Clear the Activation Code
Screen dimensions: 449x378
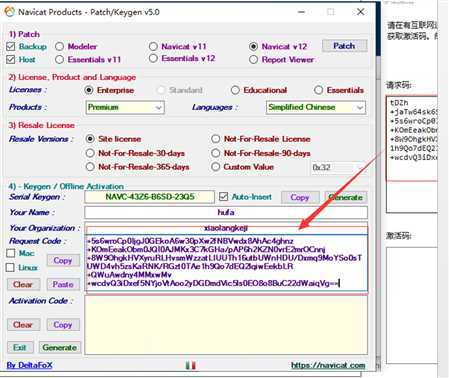coord(23,325)
